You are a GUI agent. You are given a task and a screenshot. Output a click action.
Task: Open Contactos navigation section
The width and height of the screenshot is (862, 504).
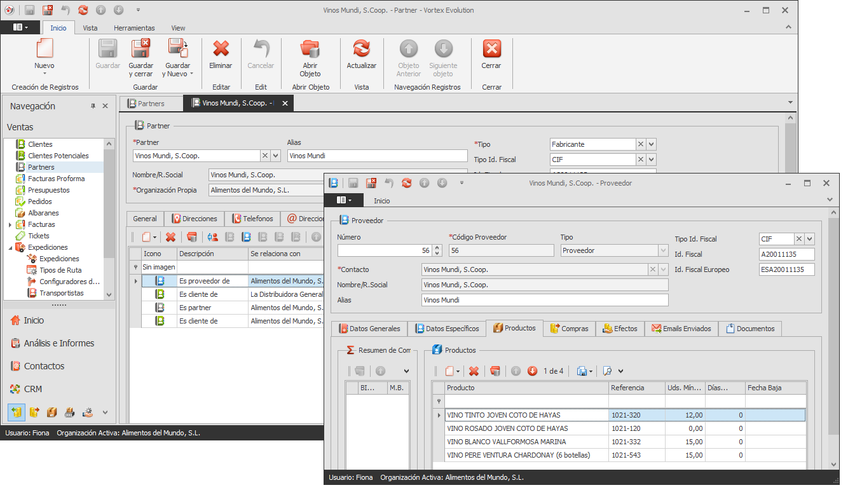pos(58,366)
